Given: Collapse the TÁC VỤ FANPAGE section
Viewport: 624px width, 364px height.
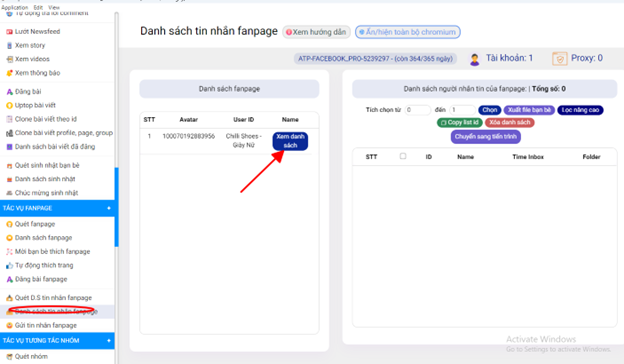Looking at the screenshot, I should point(109,208).
